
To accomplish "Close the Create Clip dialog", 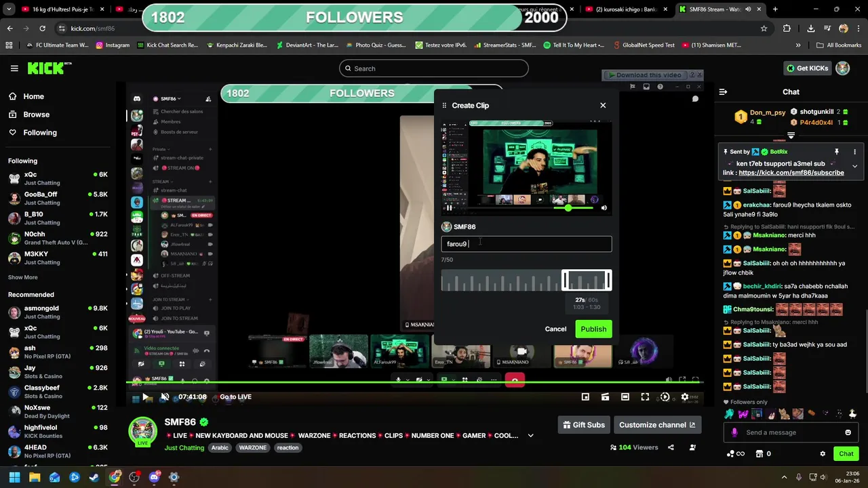I will [x=603, y=105].
